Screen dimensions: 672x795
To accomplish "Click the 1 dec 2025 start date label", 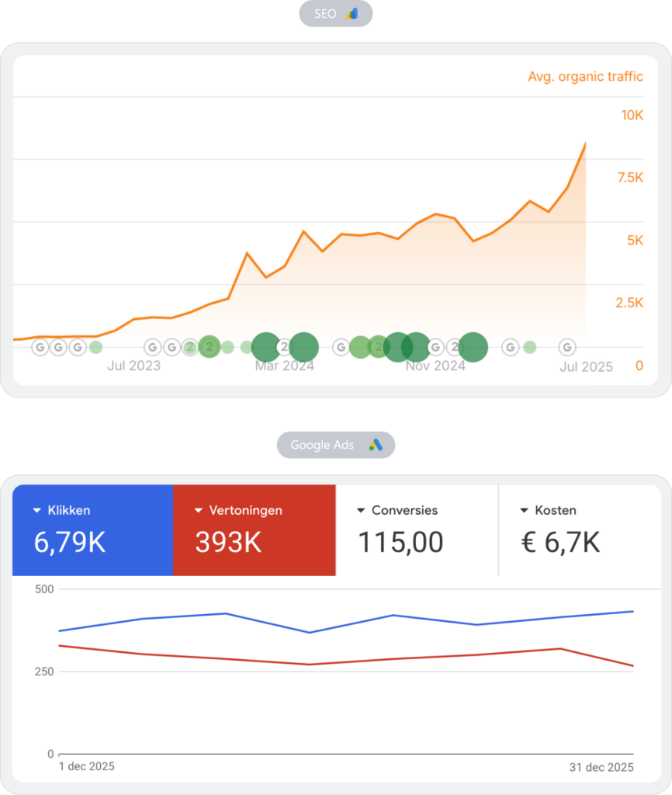I will point(87,766).
